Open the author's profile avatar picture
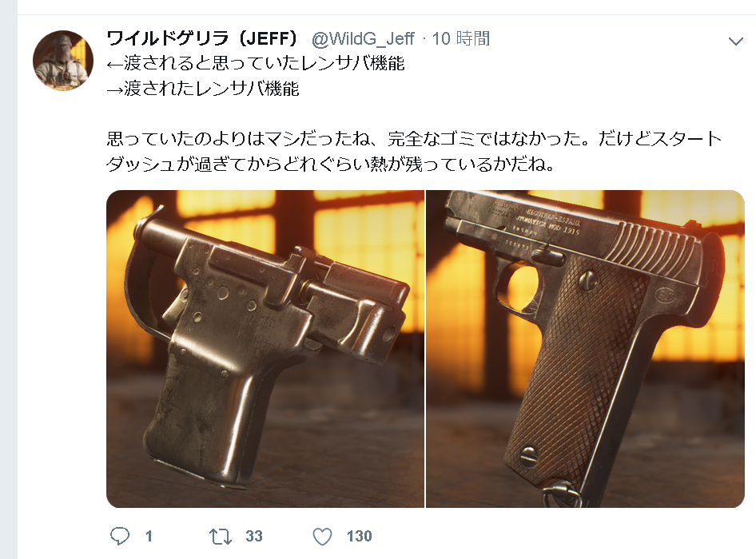Viewport: 756px width, 559px height. 62,60
